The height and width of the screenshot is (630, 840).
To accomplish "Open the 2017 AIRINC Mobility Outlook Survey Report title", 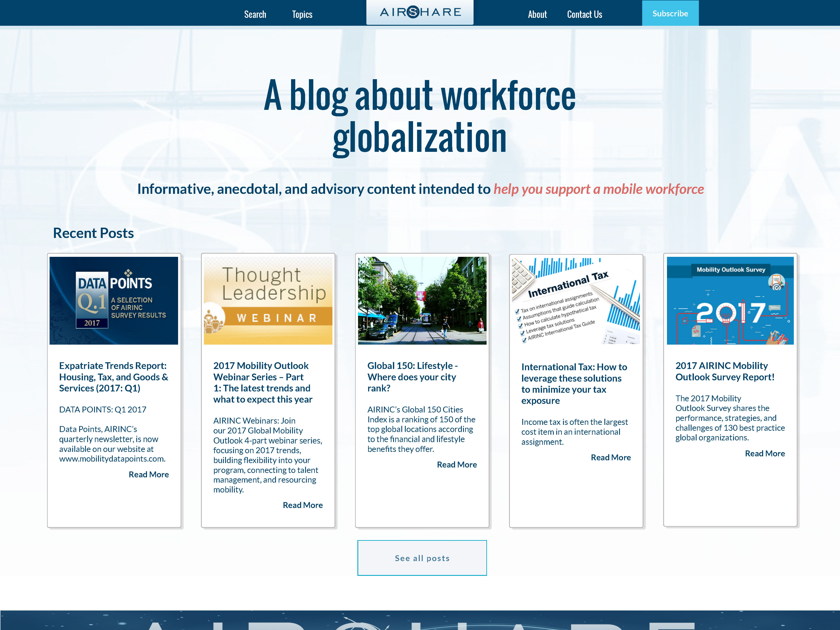I will click(724, 371).
